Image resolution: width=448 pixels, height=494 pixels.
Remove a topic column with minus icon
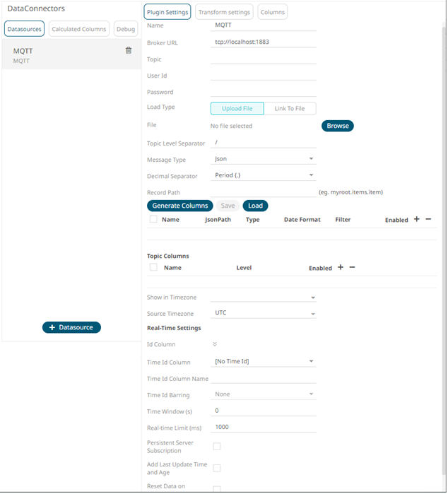pos(352,268)
